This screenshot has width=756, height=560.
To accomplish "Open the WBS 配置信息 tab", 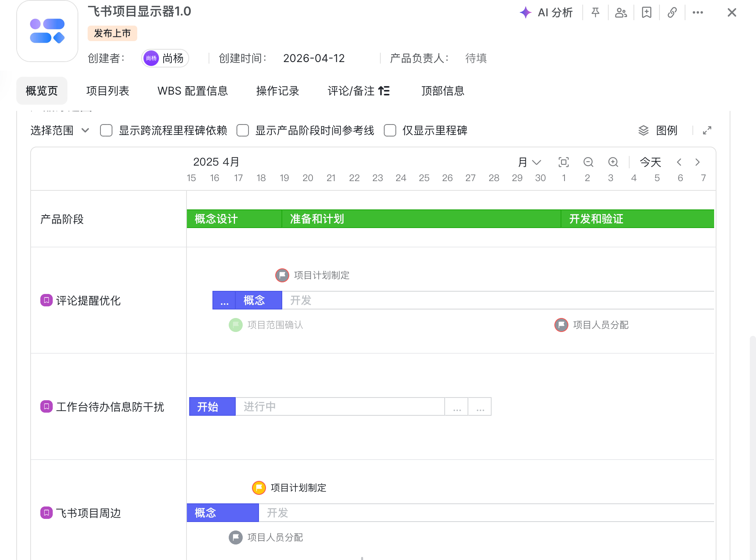I will [x=193, y=91].
